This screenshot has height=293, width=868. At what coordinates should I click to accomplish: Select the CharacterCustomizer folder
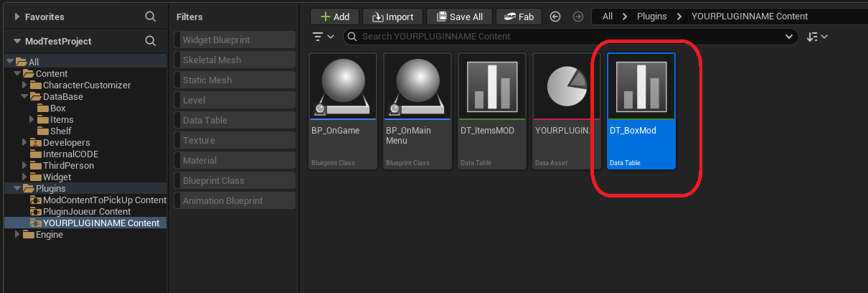(80, 85)
